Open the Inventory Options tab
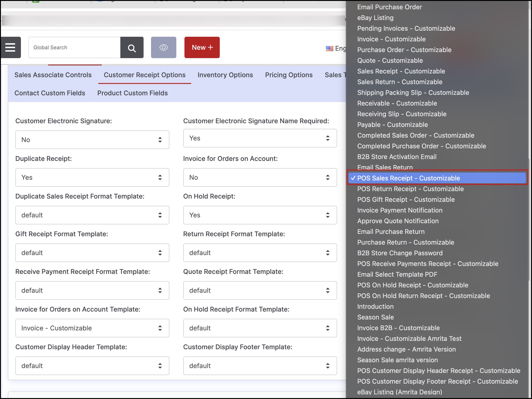532x399 pixels. (225, 75)
